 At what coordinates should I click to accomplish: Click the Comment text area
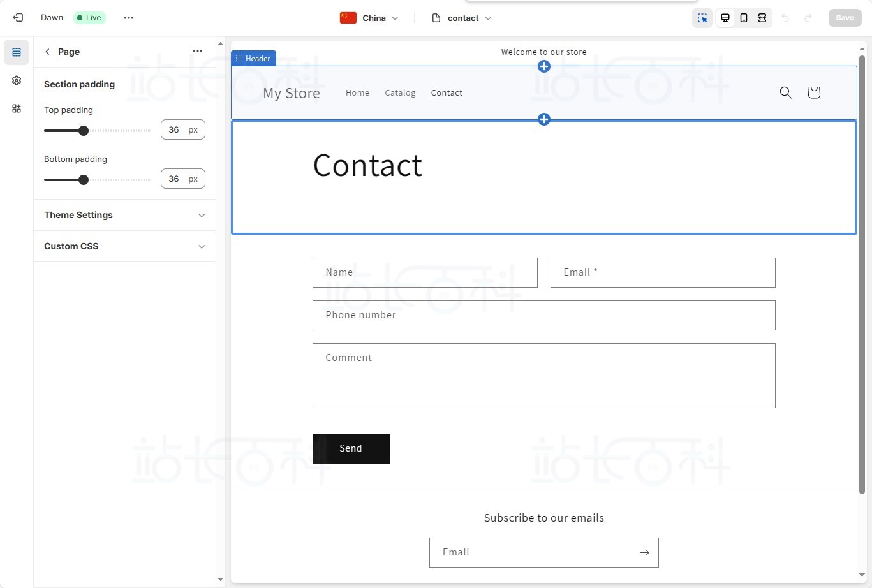tap(543, 376)
